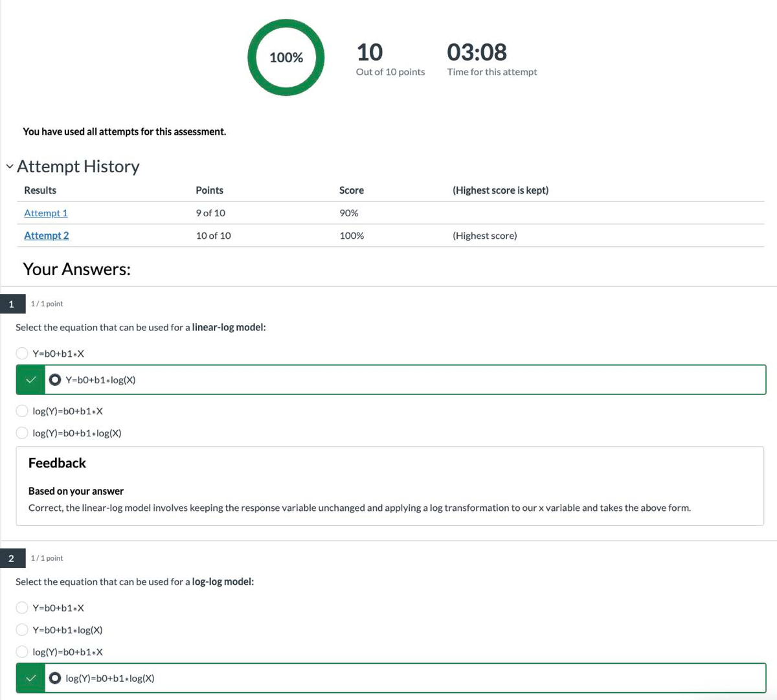
Task: Click the Attempt History heading
Action: point(78,167)
